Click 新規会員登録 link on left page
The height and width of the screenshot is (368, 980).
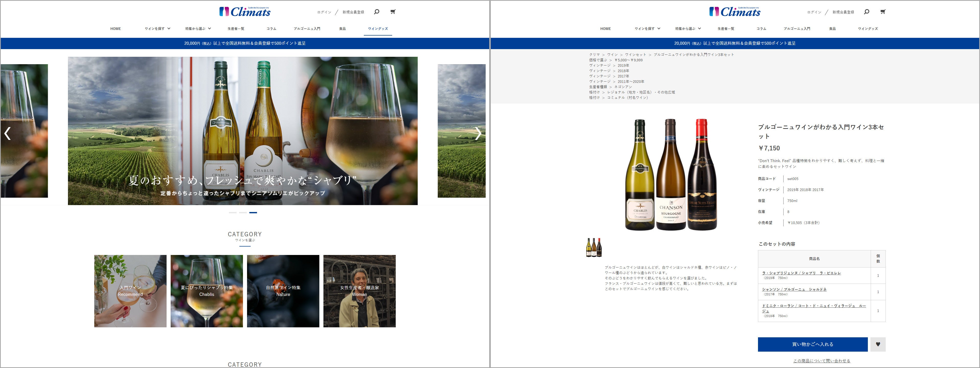[x=353, y=12]
